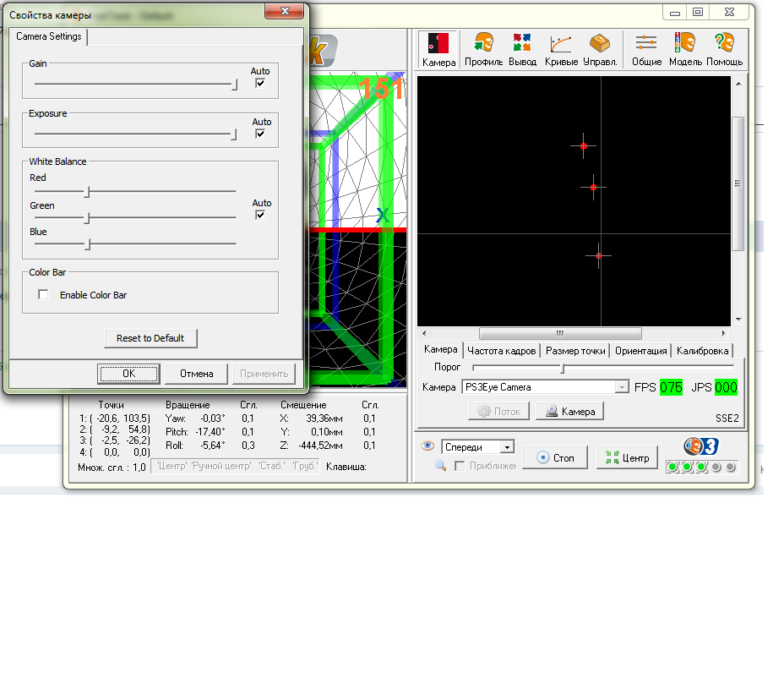This screenshot has width=784, height=700.
Task: Click the bottom red tracking point
Action: (599, 255)
